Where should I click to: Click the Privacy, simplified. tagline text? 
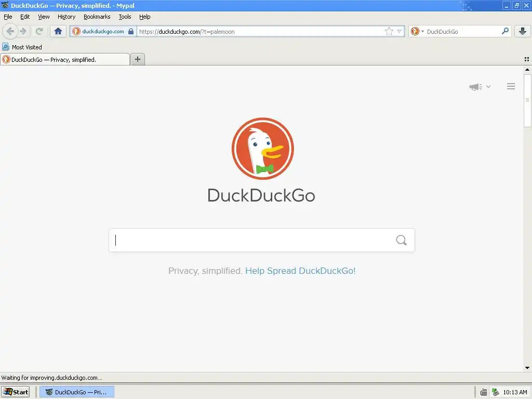[205, 271]
